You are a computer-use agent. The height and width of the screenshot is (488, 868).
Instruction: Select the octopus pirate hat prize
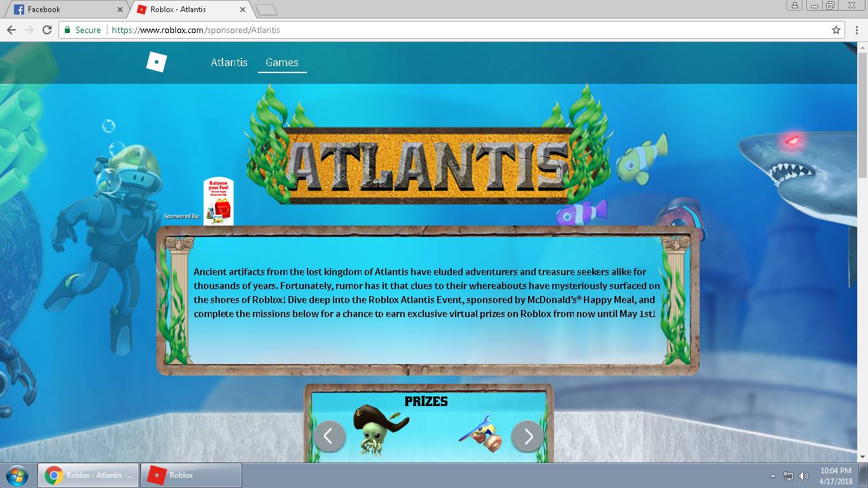pyautogui.click(x=380, y=430)
